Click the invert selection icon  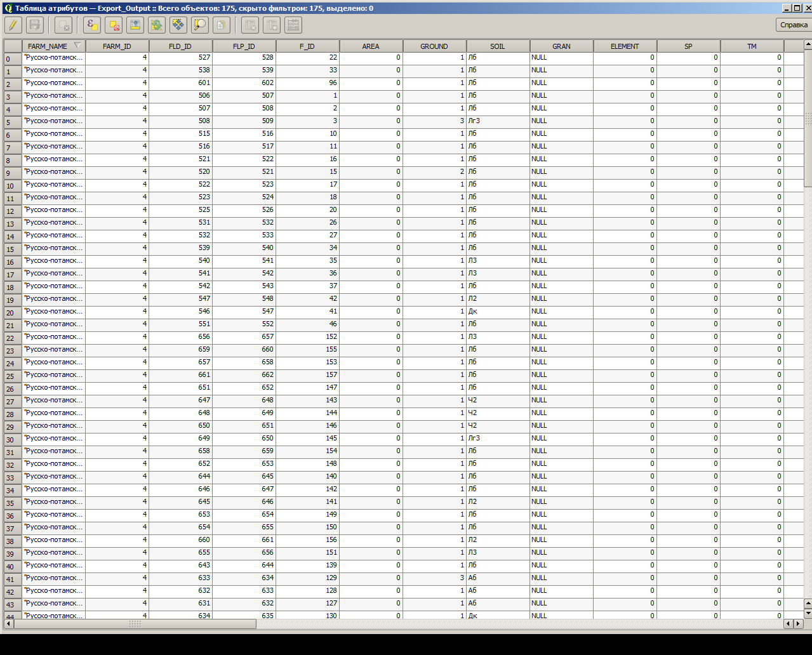[157, 25]
